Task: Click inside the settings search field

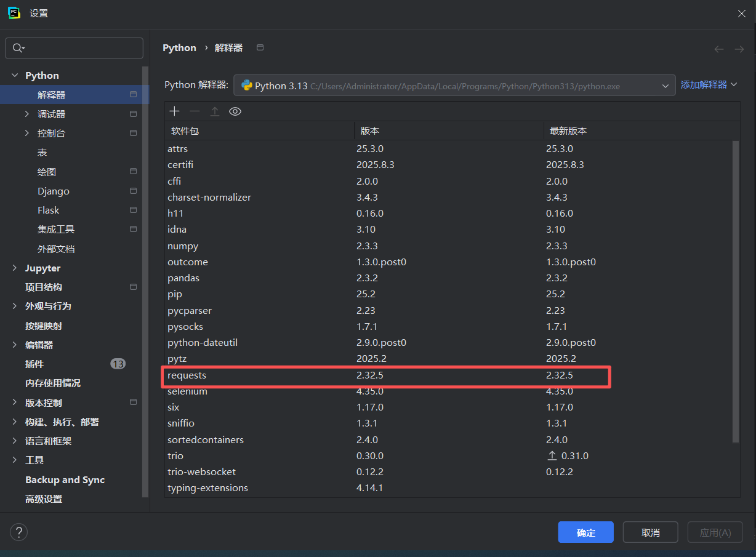Action: click(74, 48)
